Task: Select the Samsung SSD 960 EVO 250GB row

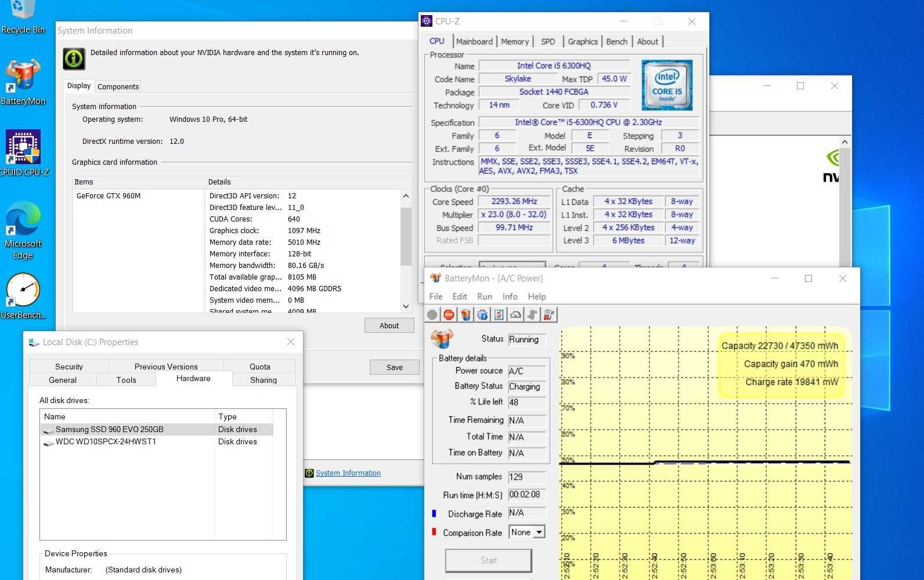Action: pos(157,430)
